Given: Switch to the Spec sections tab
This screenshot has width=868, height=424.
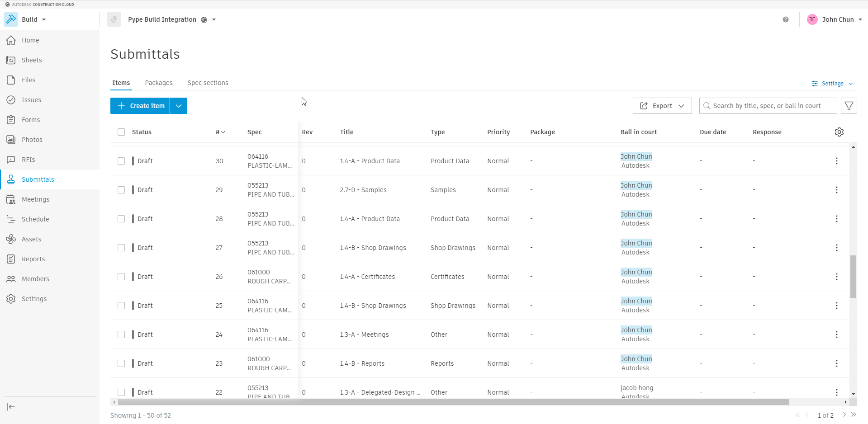Looking at the screenshot, I should pos(208,83).
